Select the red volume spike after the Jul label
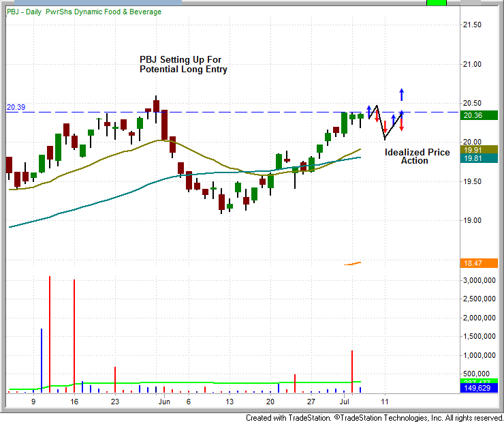This screenshot has height=422, width=504. [352, 372]
